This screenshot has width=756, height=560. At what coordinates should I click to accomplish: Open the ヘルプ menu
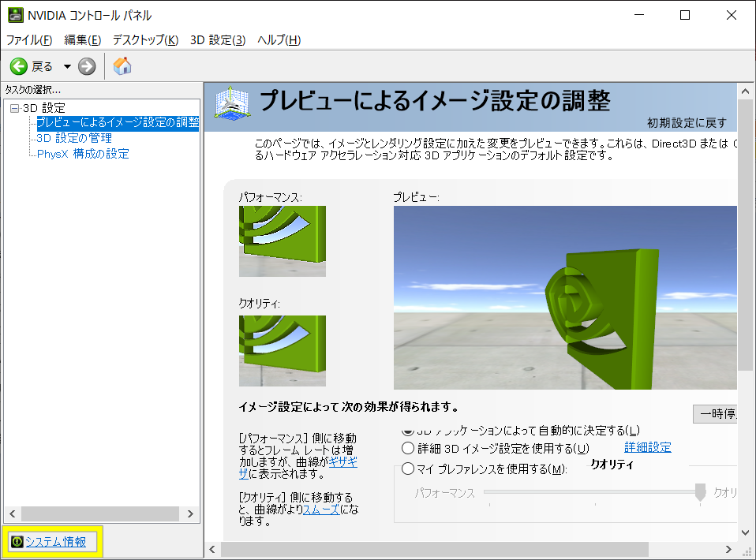(x=279, y=40)
